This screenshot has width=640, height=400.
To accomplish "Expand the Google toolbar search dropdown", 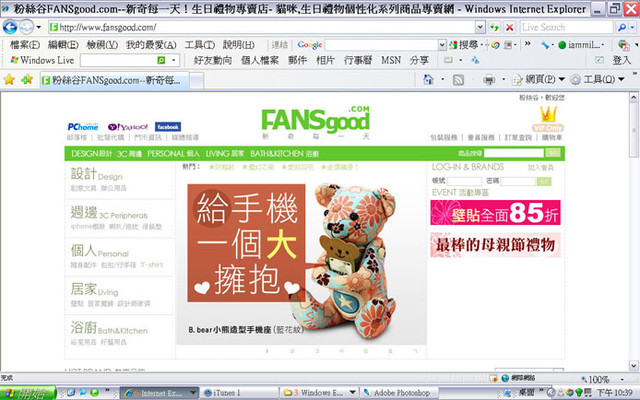I will pyautogui.click(x=442, y=45).
